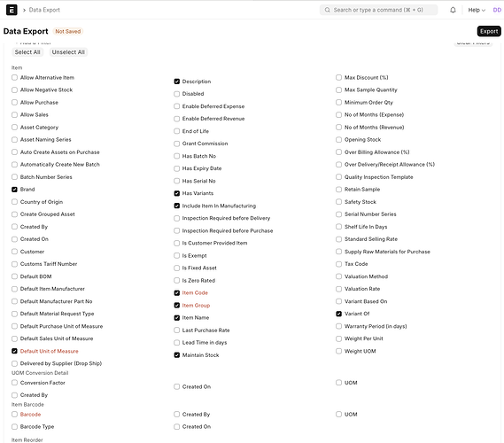
Task: Click the Data Export page title
Action: 26,31
